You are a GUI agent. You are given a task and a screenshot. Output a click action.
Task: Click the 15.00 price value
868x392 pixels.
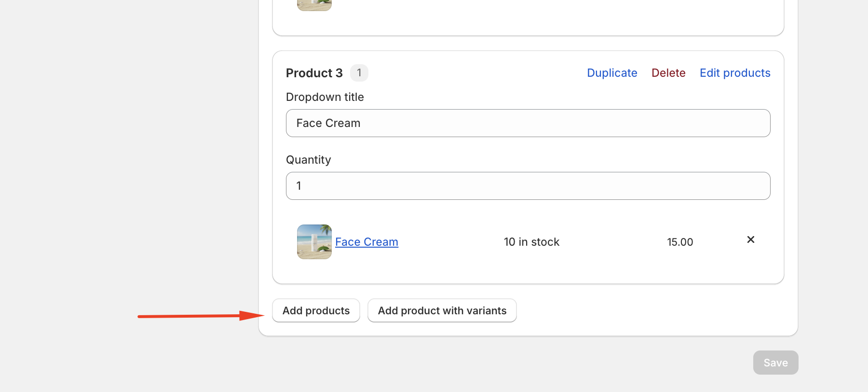[680, 242]
